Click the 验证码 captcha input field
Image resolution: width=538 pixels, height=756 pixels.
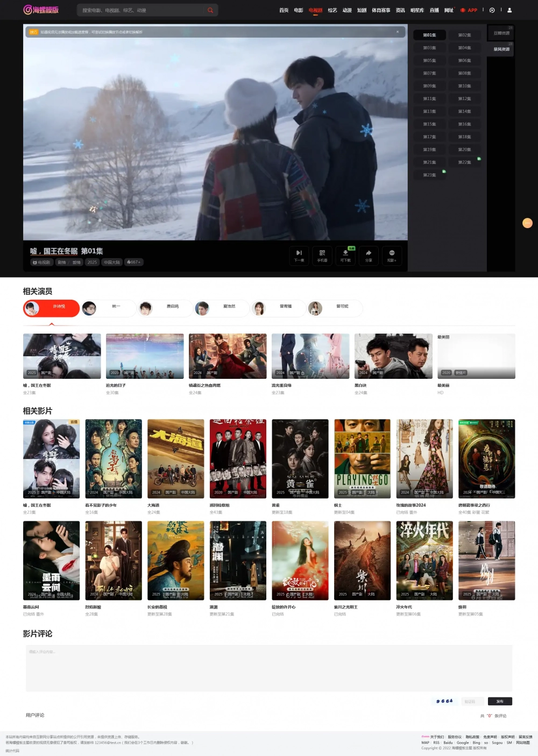(472, 701)
